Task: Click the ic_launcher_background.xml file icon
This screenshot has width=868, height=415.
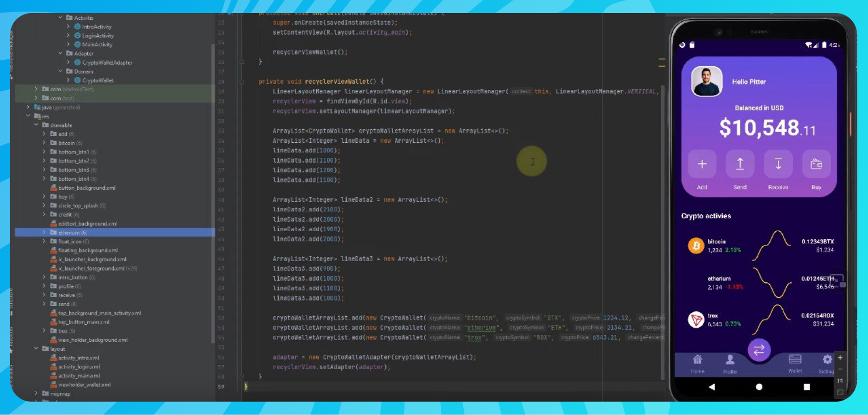Action: [54, 259]
